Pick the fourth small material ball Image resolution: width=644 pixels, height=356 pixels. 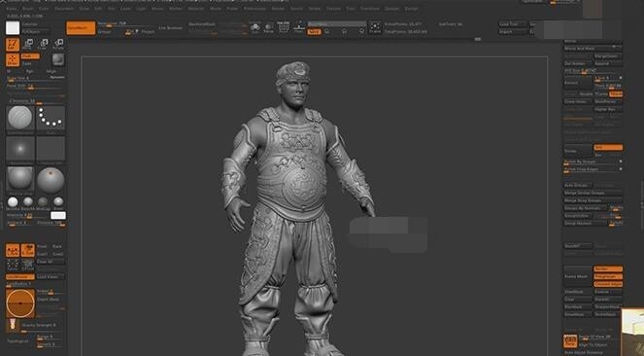[x=58, y=202]
